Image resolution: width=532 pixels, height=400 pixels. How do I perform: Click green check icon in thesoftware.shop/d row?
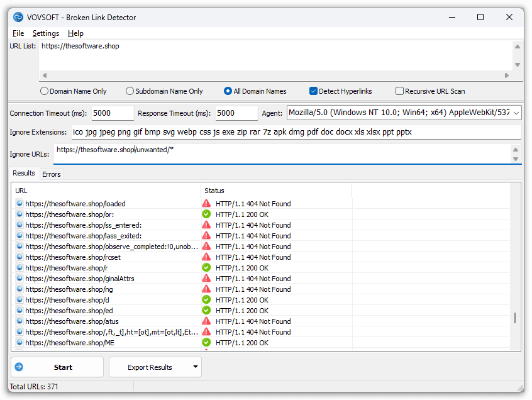coord(206,299)
